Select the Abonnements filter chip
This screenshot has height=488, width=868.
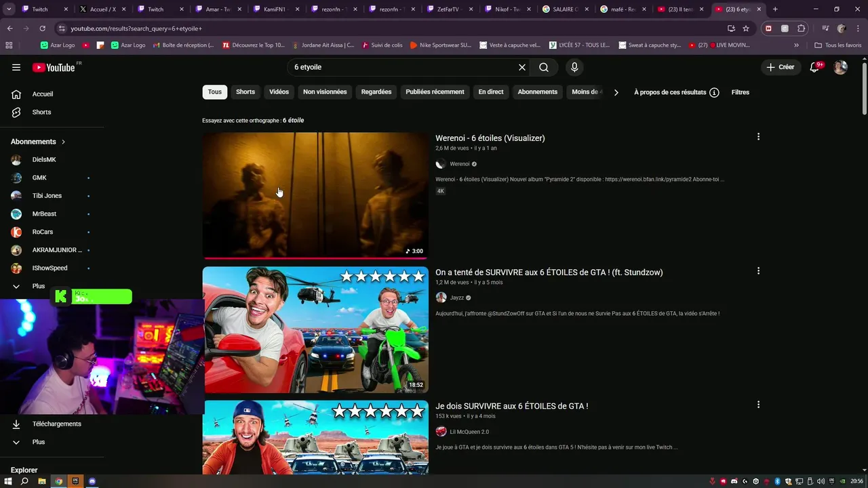[538, 92]
